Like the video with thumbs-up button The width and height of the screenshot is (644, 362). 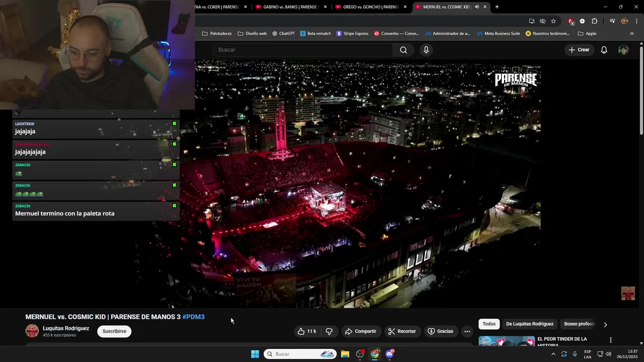[x=307, y=331]
